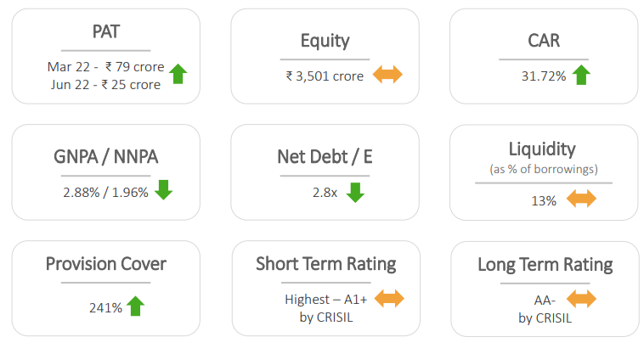Image resolution: width=644 pixels, height=354 pixels.
Task: Select the Liquidity heading text
Action: pos(542,149)
